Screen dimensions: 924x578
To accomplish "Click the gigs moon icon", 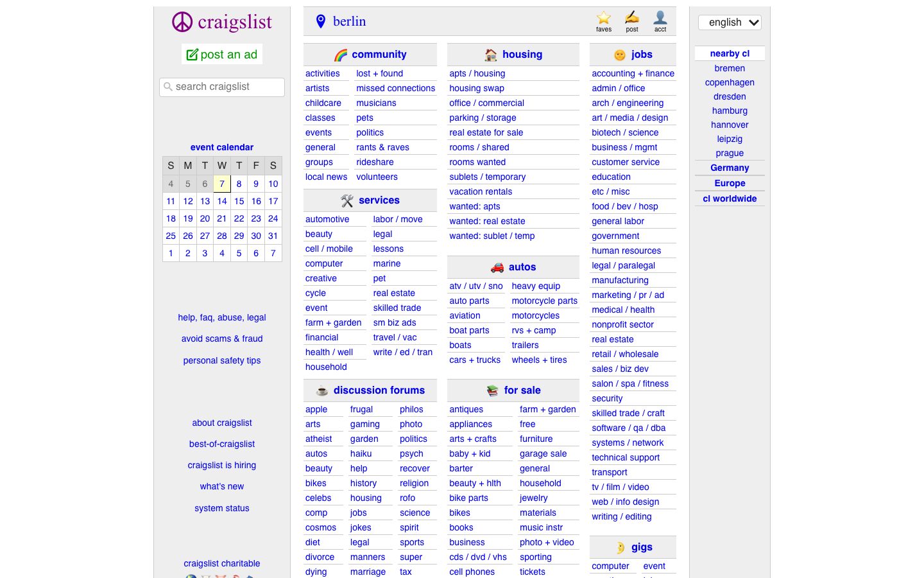I will [620, 548].
